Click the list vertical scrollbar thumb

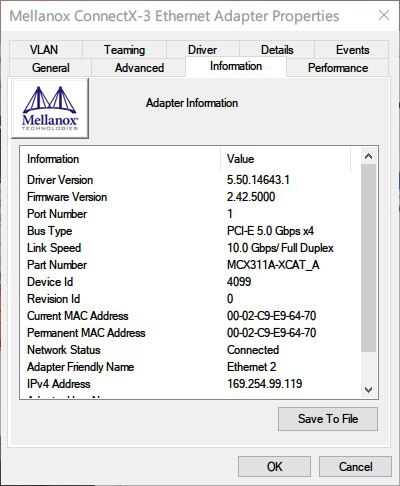pyautogui.click(x=368, y=257)
